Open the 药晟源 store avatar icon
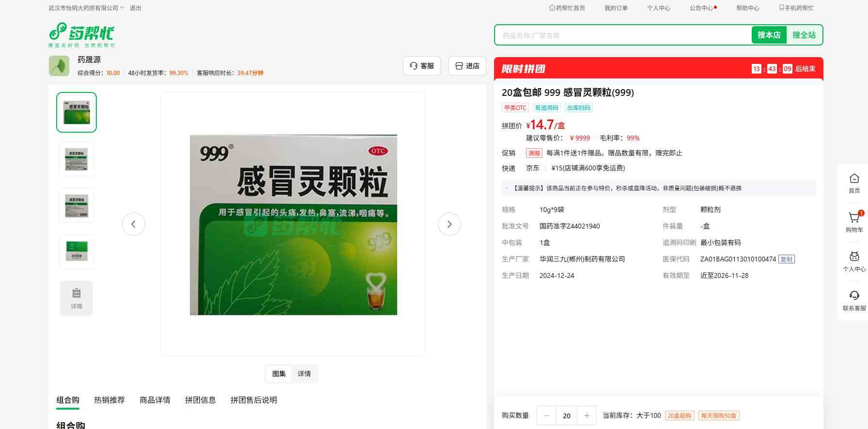The image size is (868, 429). (x=59, y=66)
